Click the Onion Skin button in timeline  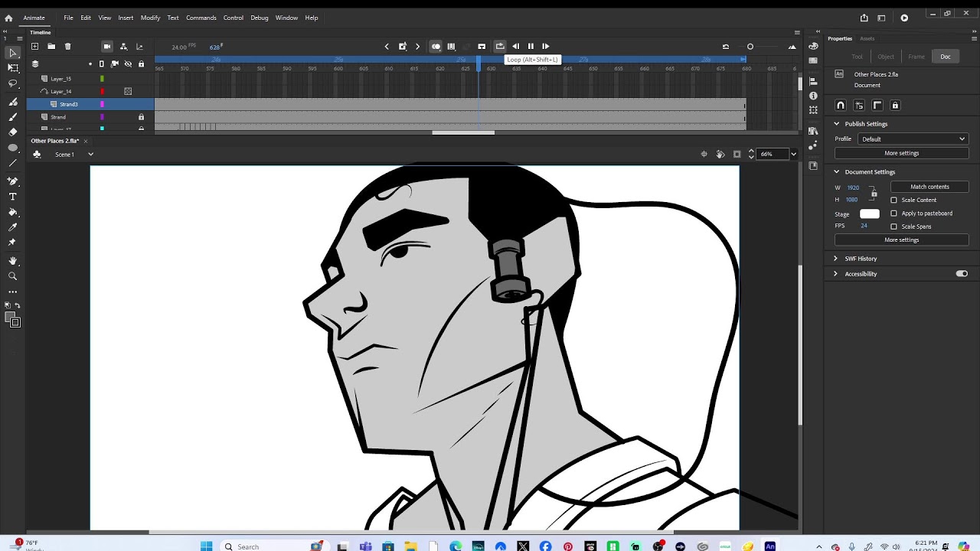[x=436, y=47]
